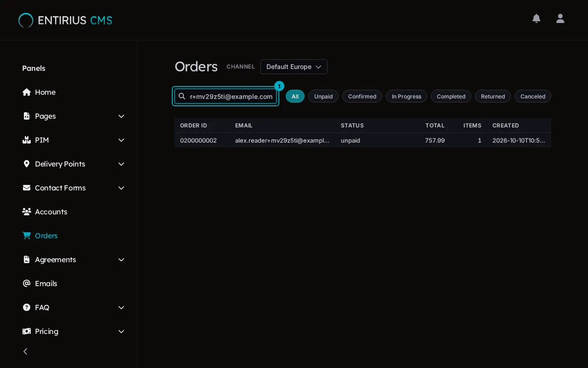Screen dimensions: 588x368
Task: Open the Default Europe channel dropdown
Action: pos(294,67)
